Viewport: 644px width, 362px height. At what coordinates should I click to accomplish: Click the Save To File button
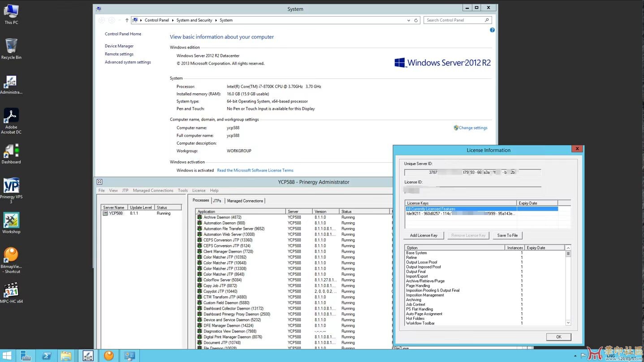(507, 235)
